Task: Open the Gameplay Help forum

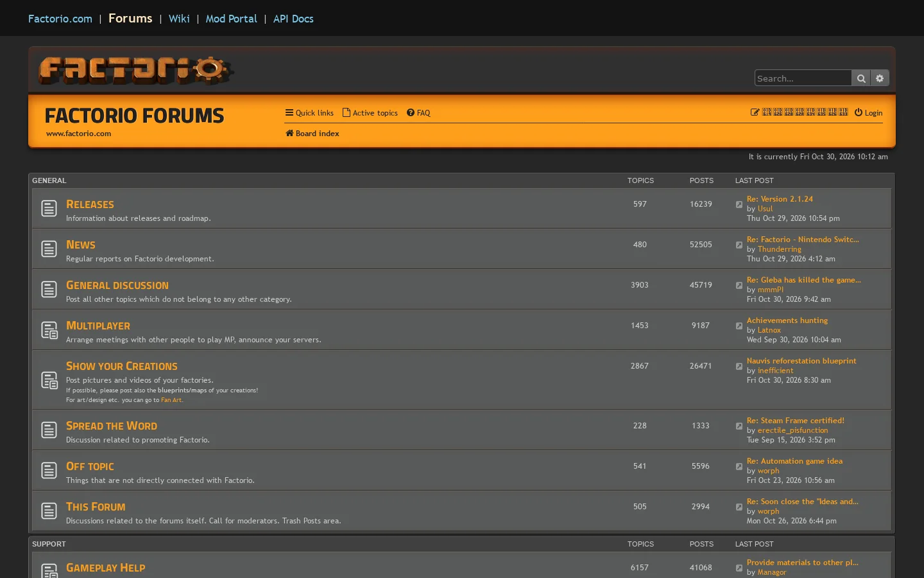Action: tap(106, 568)
